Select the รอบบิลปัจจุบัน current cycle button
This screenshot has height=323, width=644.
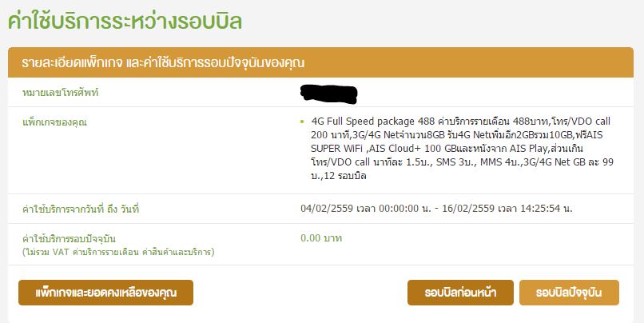point(569,293)
